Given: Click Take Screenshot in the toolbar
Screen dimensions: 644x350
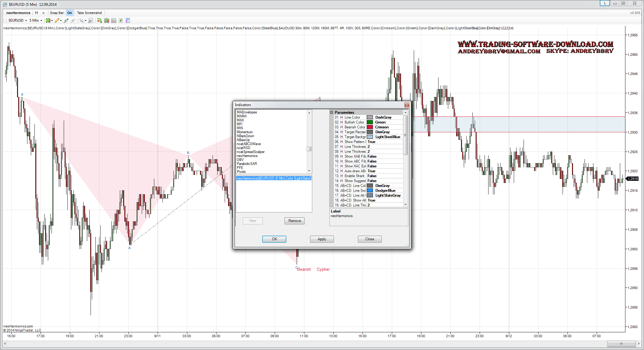Looking at the screenshot, I should click(89, 13).
